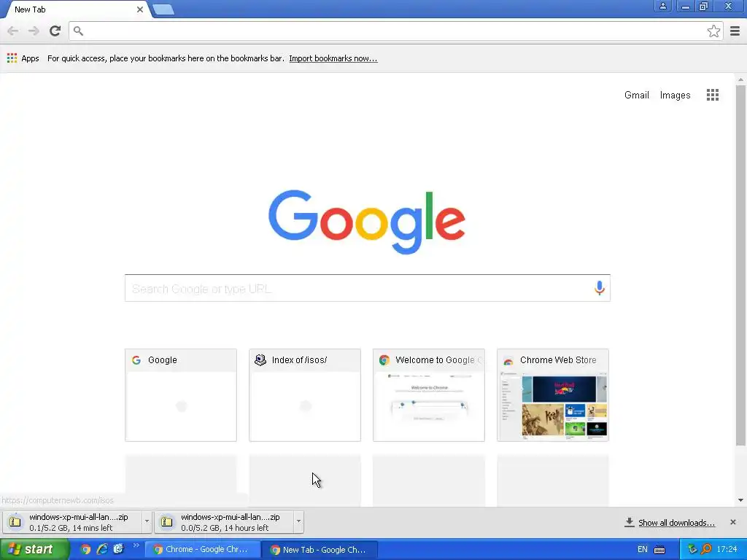The image size is (747, 560).
Task: Launch Chrome from quick launch taskbar icon
Action: coord(85,550)
